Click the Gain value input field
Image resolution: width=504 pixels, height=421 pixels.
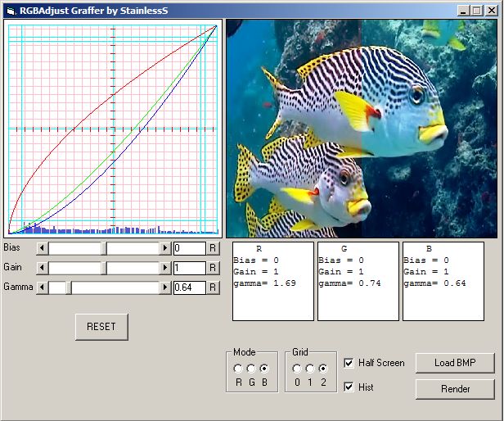point(190,268)
